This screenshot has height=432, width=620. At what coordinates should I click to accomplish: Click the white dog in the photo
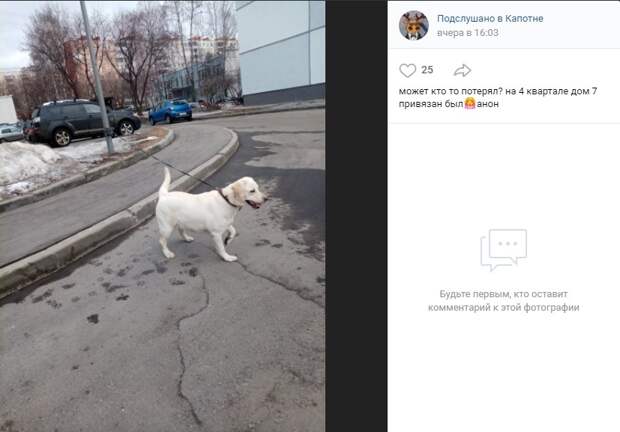point(208,215)
